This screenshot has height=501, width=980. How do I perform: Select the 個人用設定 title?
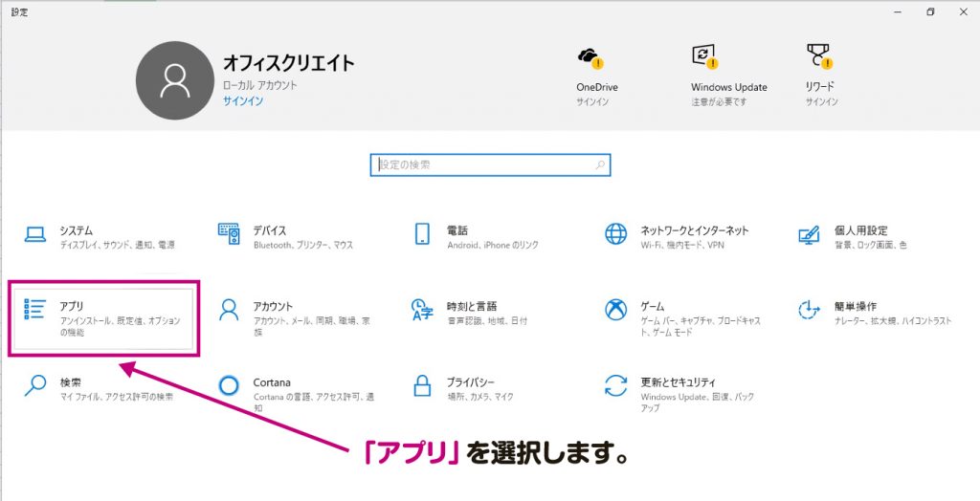(860, 230)
